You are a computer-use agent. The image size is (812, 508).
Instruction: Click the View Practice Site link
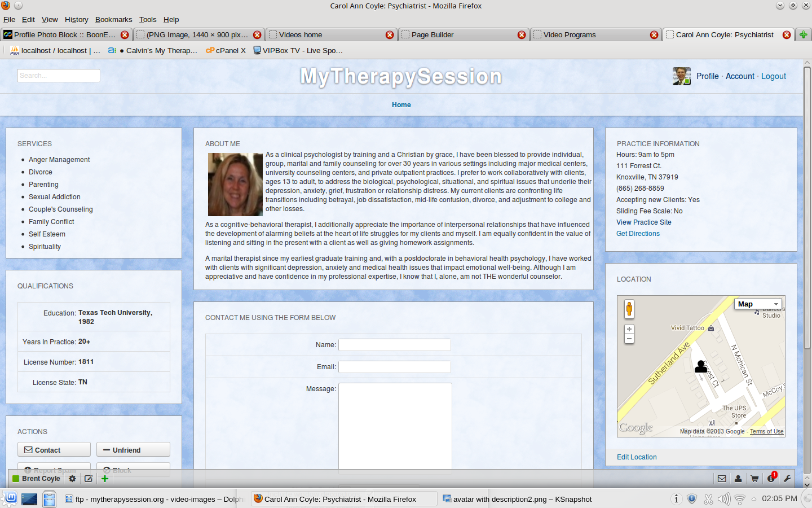[643, 222]
